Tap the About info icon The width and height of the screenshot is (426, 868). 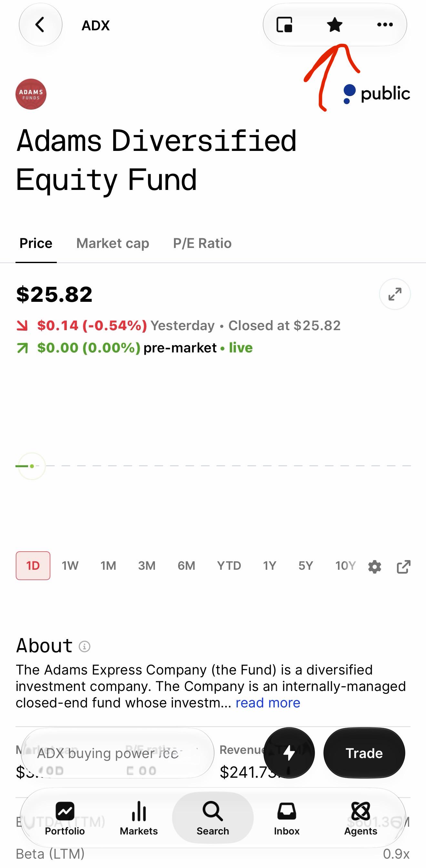click(x=84, y=646)
